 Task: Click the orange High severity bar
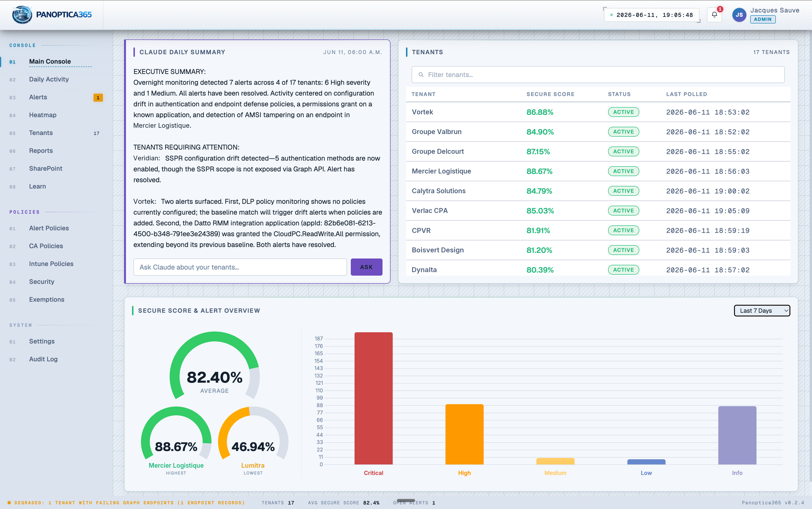pyautogui.click(x=465, y=434)
